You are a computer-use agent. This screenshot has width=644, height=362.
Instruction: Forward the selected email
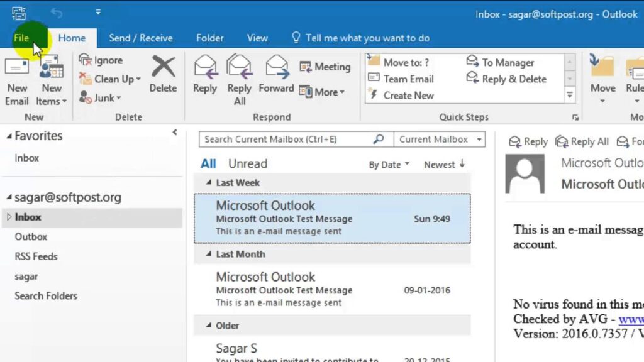276,75
